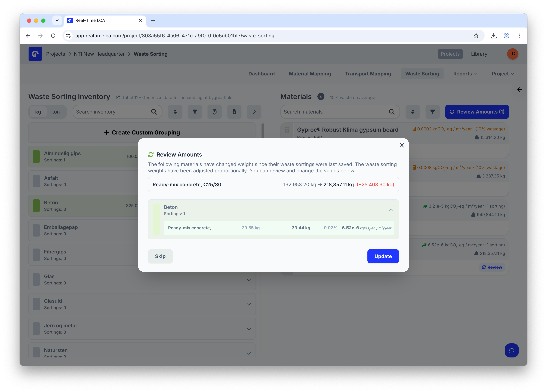The image size is (547, 392).
Task: Go to Projects breadcrumb
Action: click(56, 54)
